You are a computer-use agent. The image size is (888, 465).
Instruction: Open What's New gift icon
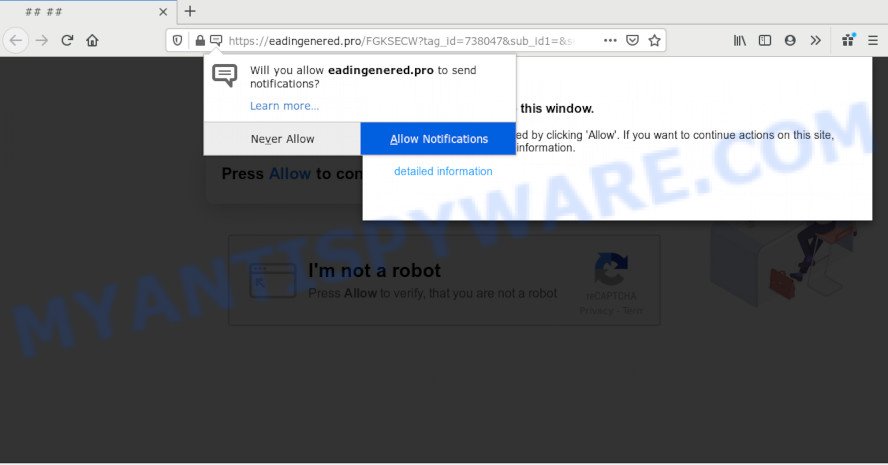[x=848, y=40]
